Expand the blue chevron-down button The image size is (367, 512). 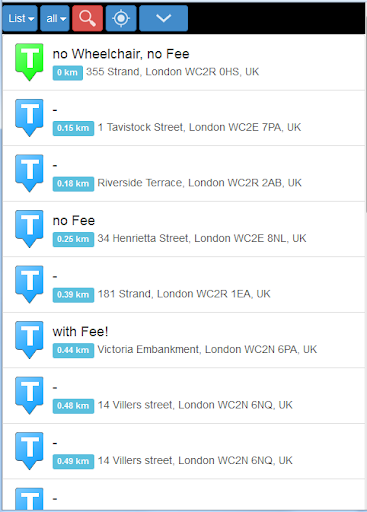click(163, 18)
